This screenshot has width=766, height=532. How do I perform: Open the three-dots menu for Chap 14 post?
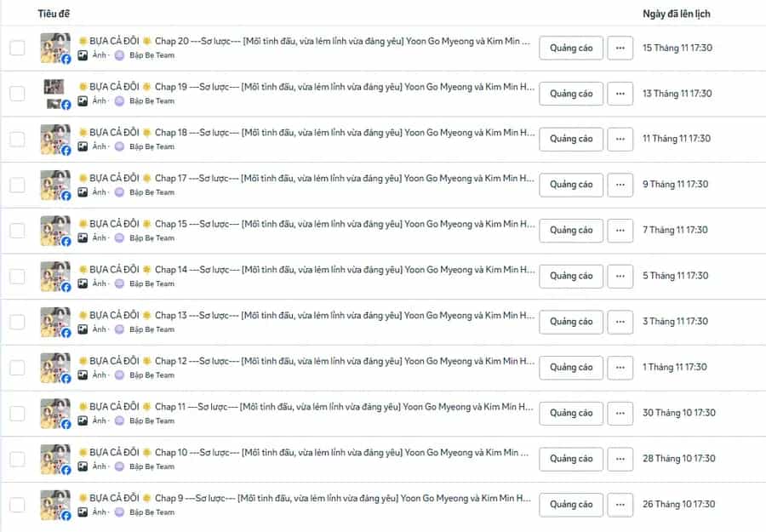(x=620, y=276)
